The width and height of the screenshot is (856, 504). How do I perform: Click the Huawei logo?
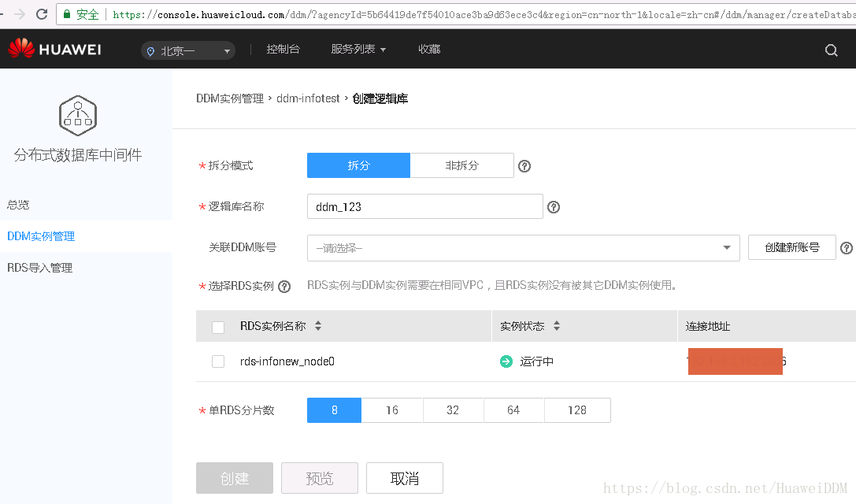coord(54,49)
